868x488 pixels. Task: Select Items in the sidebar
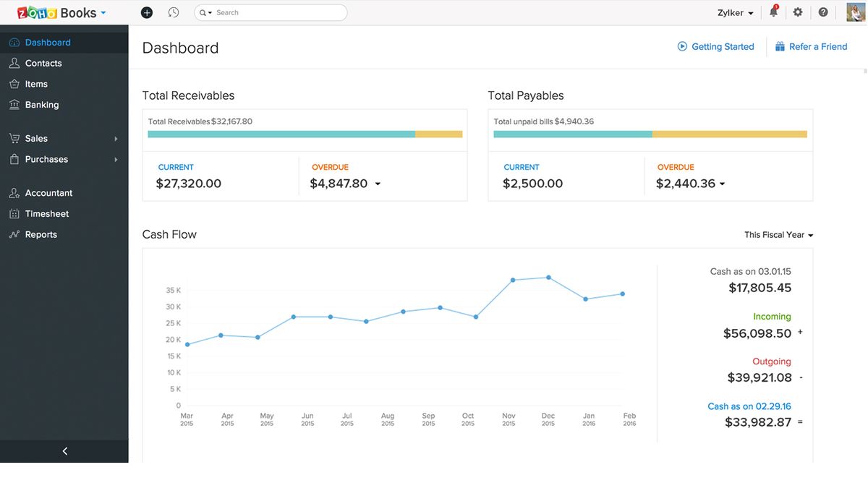tap(36, 83)
